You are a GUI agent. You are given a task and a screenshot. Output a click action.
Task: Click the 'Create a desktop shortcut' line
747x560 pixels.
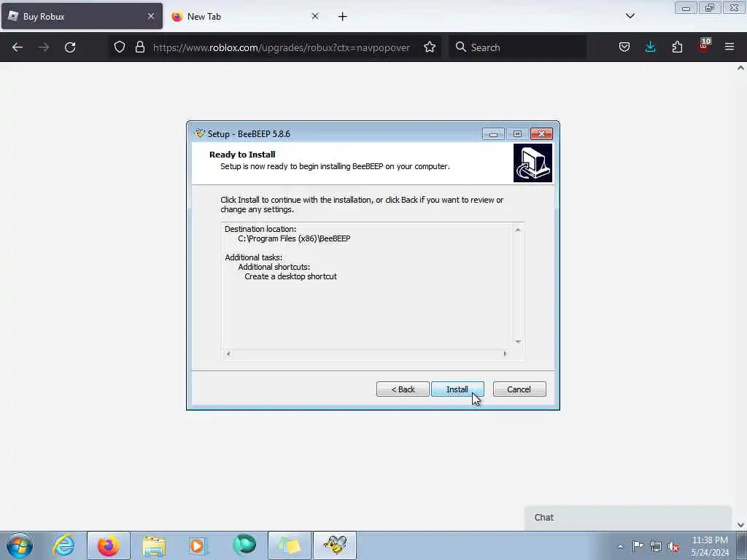[290, 276]
